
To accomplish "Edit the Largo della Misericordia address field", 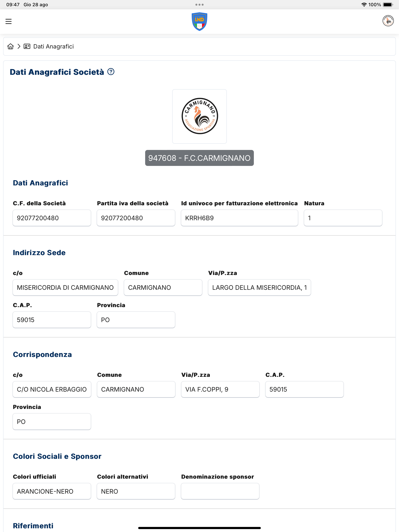I will pyautogui.click(x=260, y=287).
